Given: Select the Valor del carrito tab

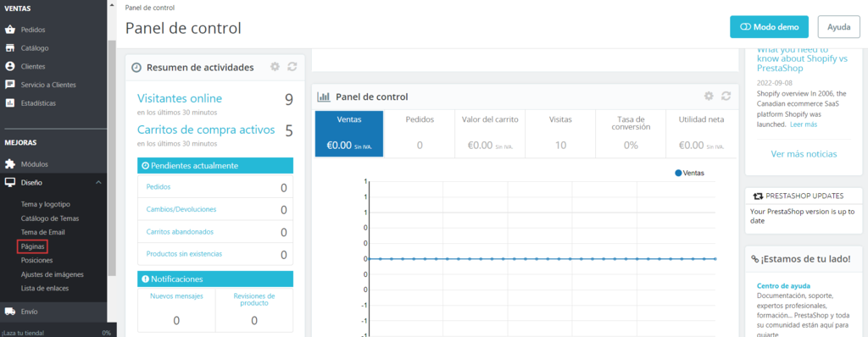Looking at the screenshot, I should click(x=490, y=134).
